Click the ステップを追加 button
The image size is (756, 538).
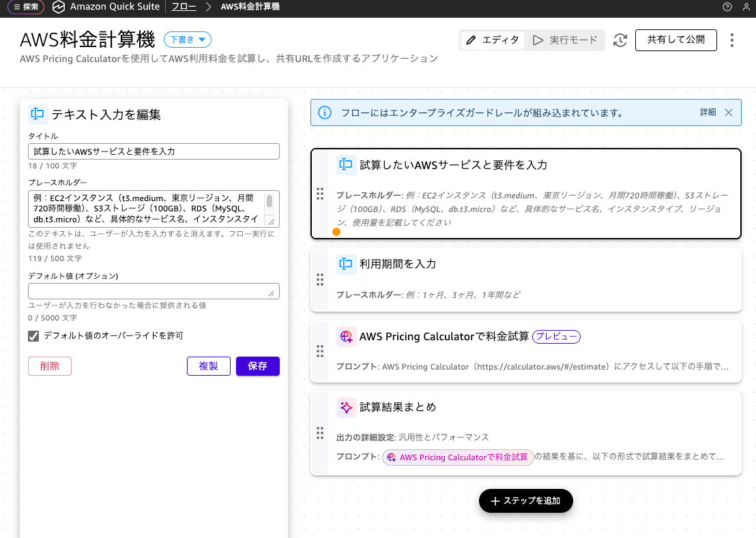pos(525,500)
